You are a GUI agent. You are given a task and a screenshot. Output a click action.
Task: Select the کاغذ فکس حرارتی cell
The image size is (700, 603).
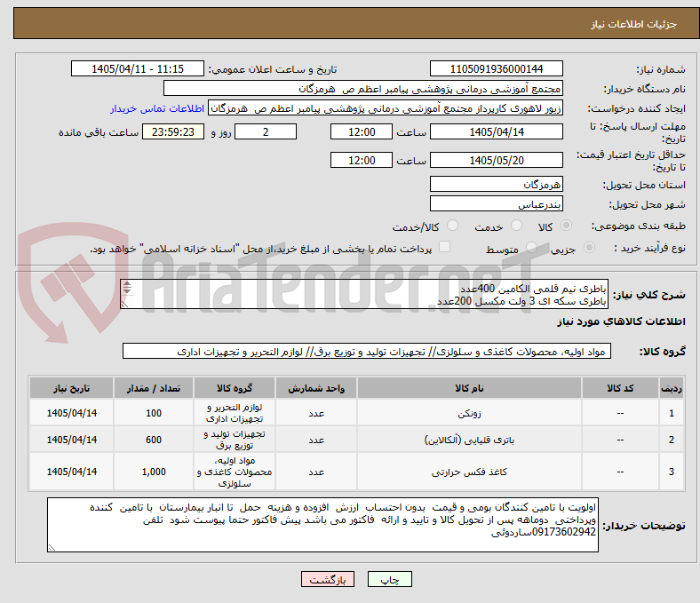pos(469,472)
